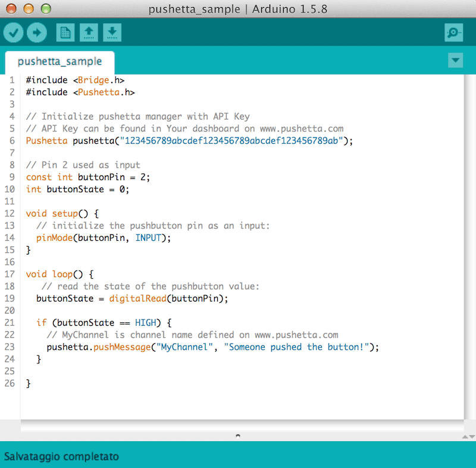The width and height of the screenshot is (476, 468).
Task: Click the "if (buttonState == HIGH)" line
Action: tap(104, 323)
